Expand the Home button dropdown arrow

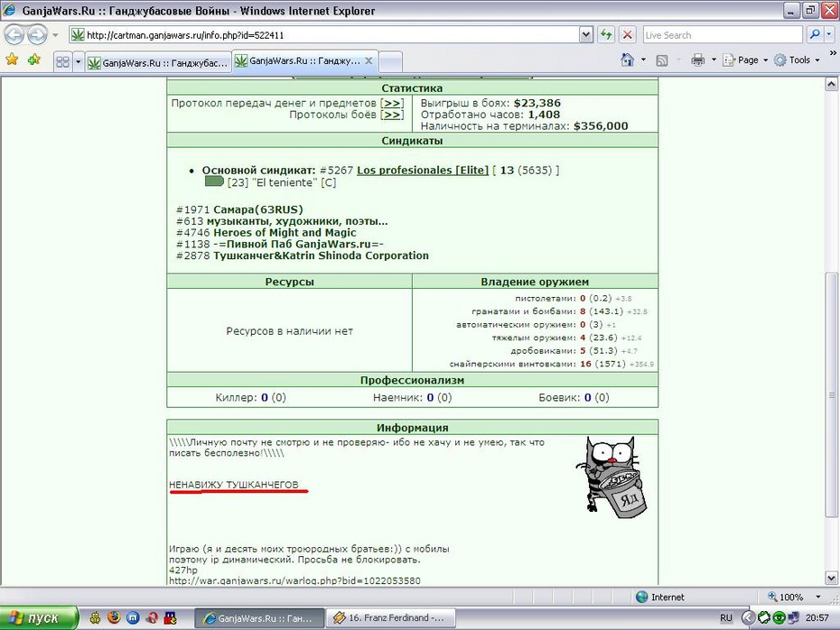(643, 60)
